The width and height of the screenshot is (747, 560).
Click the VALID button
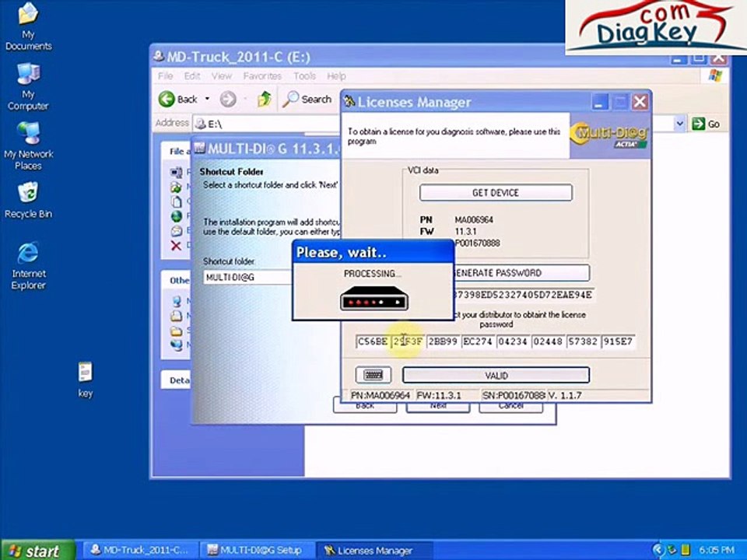coord(496,375)
